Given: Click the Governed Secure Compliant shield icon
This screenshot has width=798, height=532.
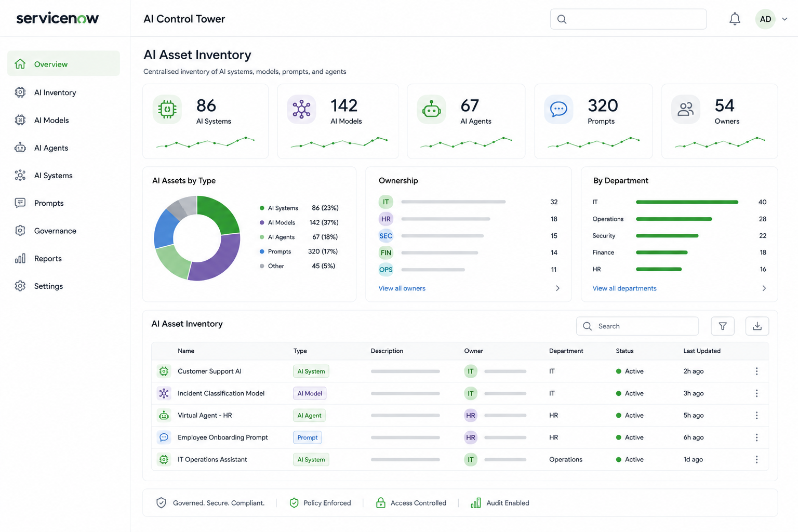Looking at the screenshot, I should pos(161,503).
